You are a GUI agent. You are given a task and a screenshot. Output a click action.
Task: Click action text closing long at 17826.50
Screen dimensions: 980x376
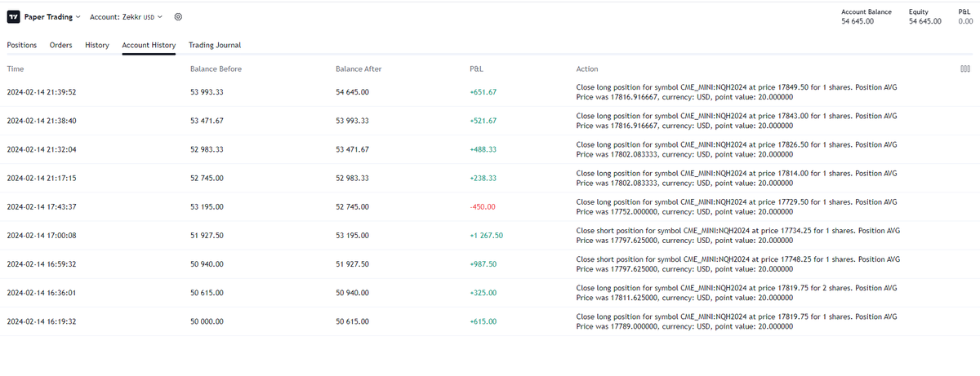(x=737, y=149)
